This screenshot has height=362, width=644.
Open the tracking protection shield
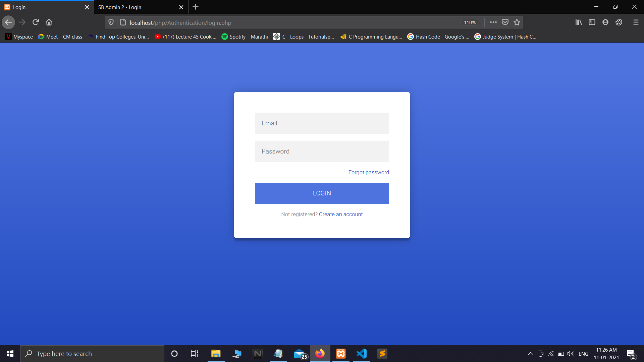pos(111,22)
